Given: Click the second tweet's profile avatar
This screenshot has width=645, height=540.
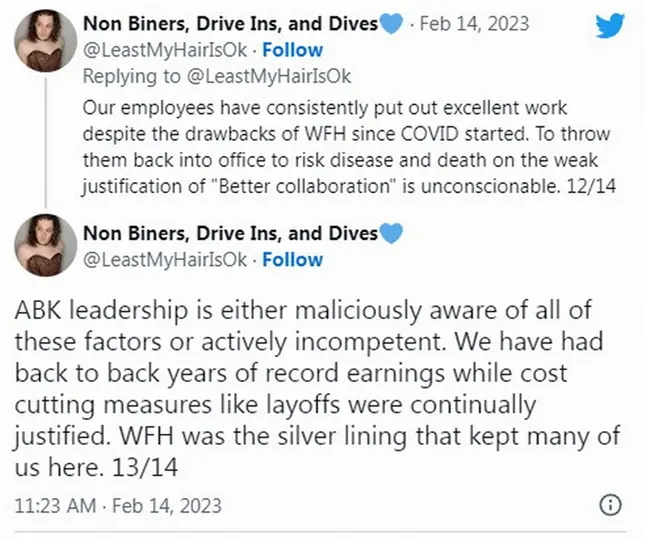Looking at the screenshot, I should [x=42, y=250].
